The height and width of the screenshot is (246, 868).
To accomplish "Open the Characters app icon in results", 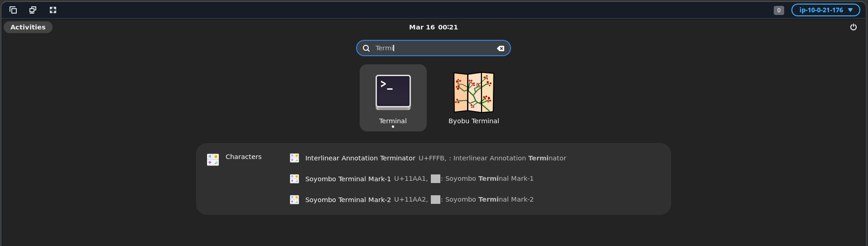I will tap(213, 159).
